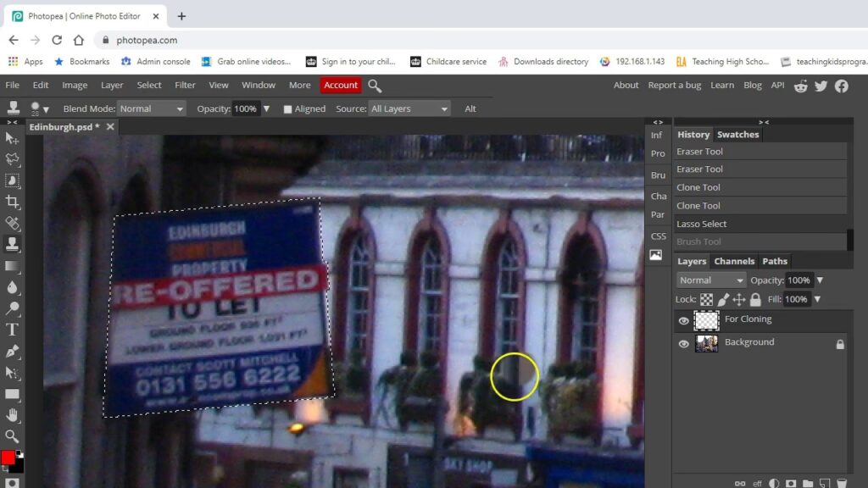Image resolution: width=868 pixels, height=488 pixels.
Task: Lock all on layer with padlock icon
Action: (x=755, y=299)
